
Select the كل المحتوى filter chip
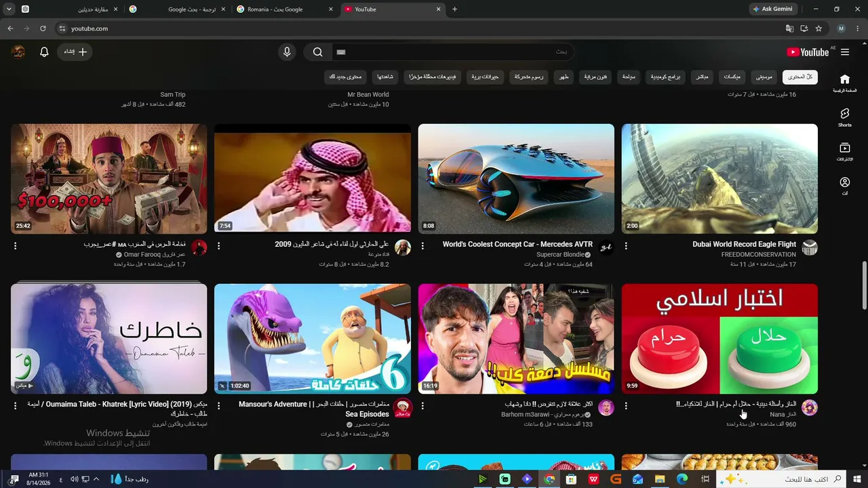(800, 77)
